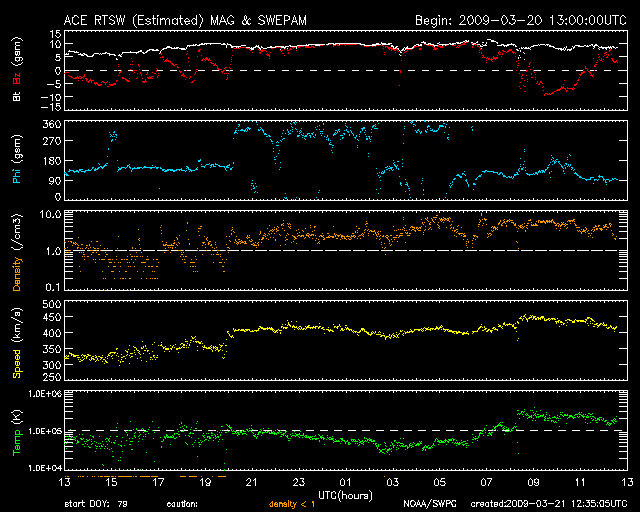Select the '-15' tick on the Bt Bz axis

(51, 107)
